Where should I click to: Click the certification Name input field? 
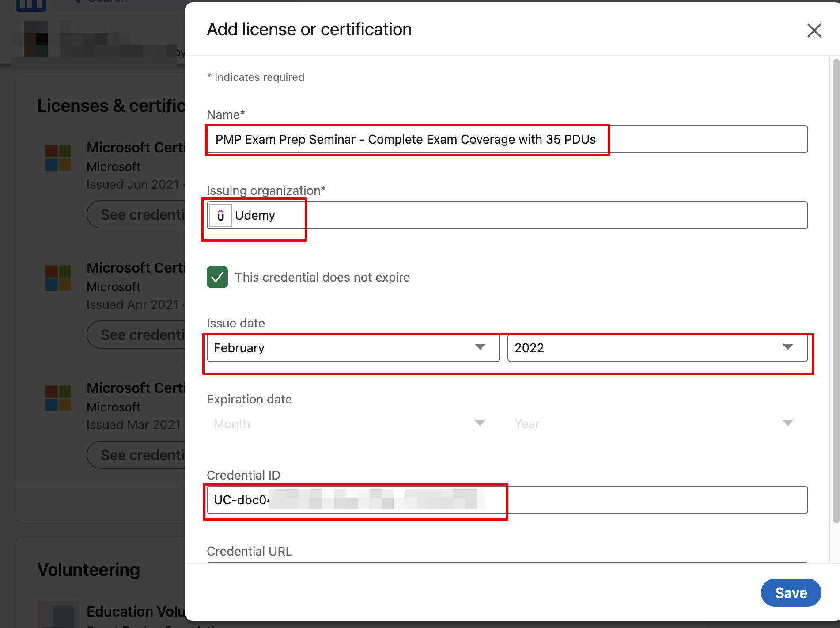tap(507, 140)
